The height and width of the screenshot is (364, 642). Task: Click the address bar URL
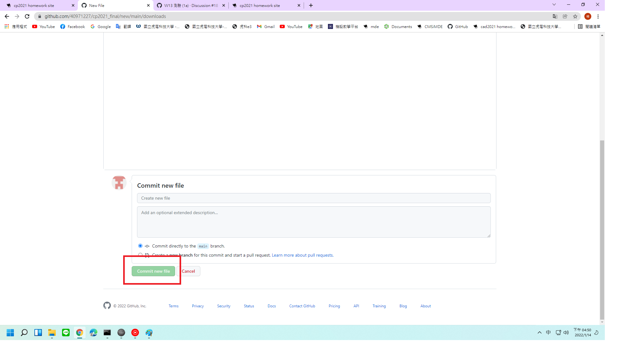click(105, 16)
